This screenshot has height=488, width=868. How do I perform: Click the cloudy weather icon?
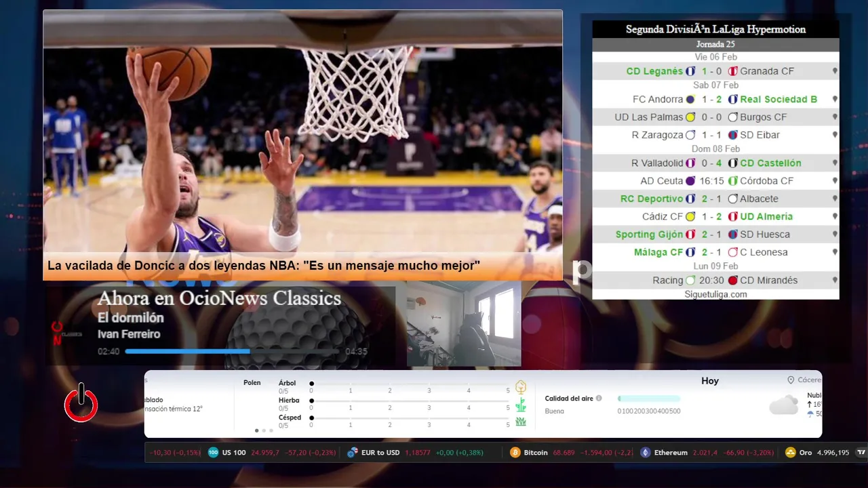pos(784,405)
